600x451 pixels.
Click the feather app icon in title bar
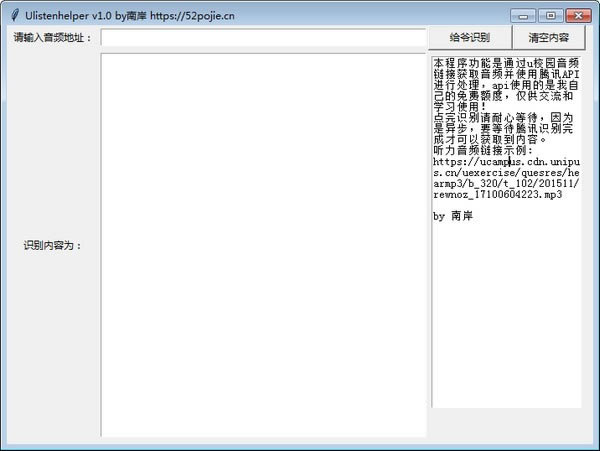pos(15,15)
